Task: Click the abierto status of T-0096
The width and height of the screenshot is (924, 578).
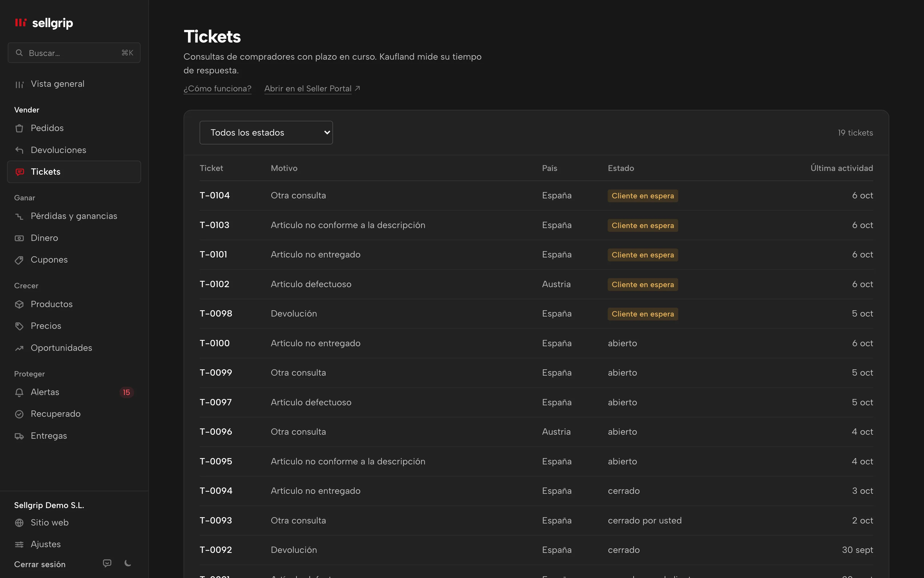Action: pos(622,432)
